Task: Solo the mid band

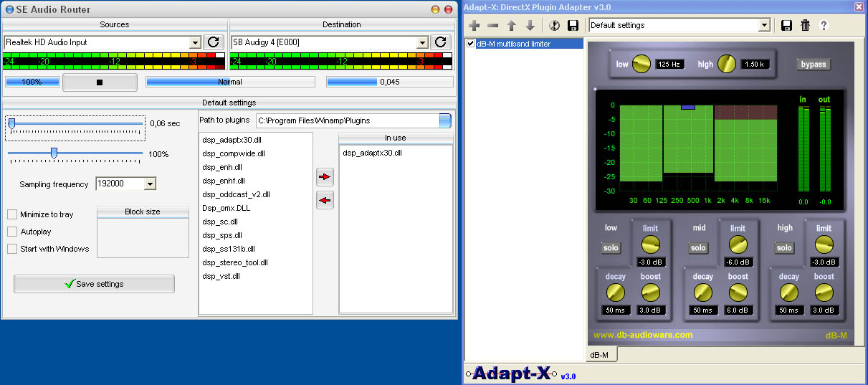Action: (x=698, y=248)
